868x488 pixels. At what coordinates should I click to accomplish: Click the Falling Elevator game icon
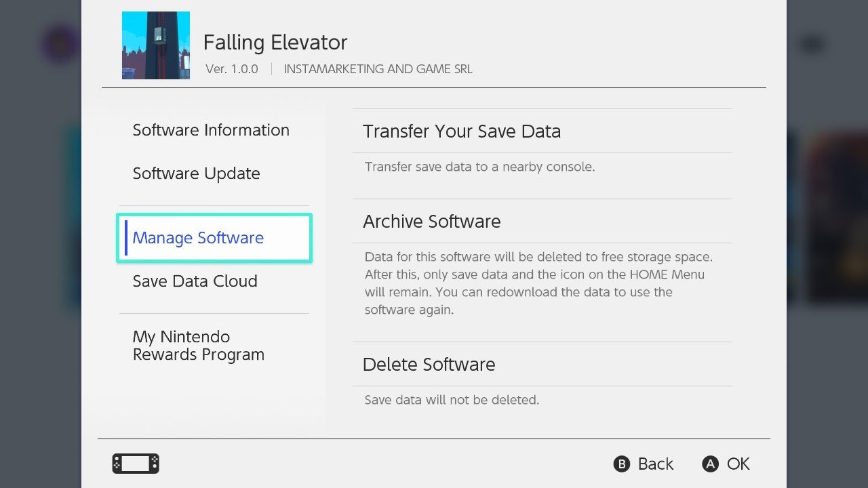[x=156, y=45]
